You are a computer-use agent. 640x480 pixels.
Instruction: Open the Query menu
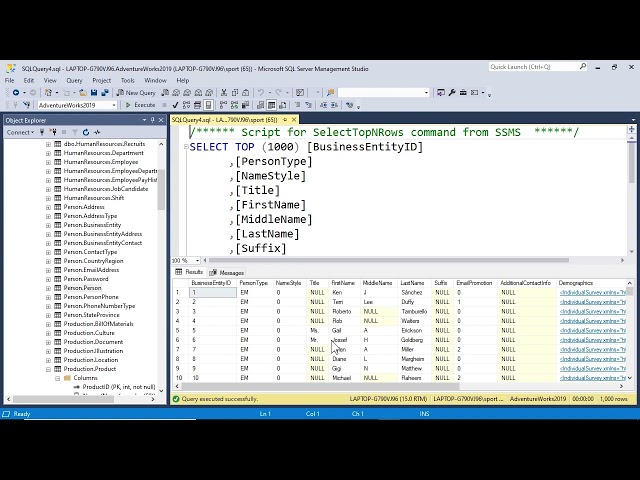(x=74, y=80)
